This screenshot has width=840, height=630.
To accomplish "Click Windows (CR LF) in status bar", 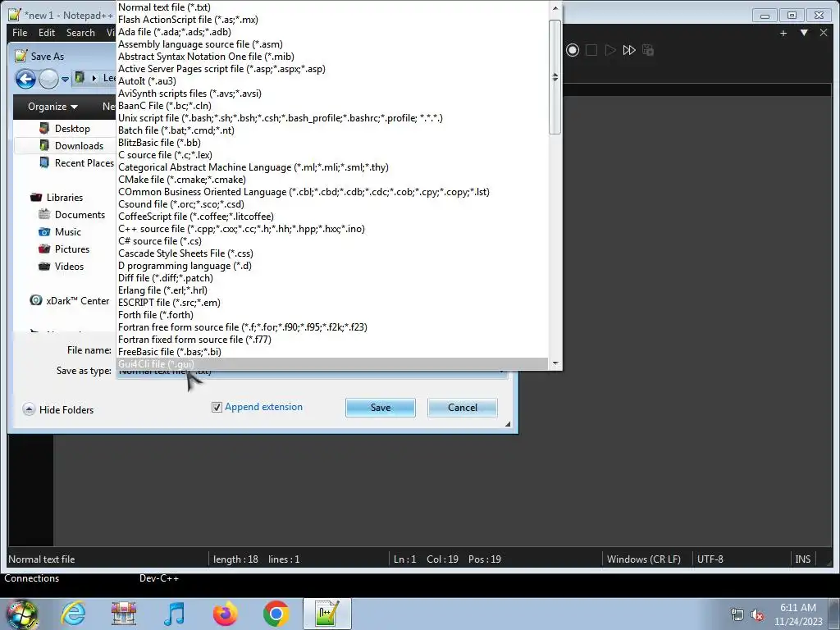I will tap(643, 559).
